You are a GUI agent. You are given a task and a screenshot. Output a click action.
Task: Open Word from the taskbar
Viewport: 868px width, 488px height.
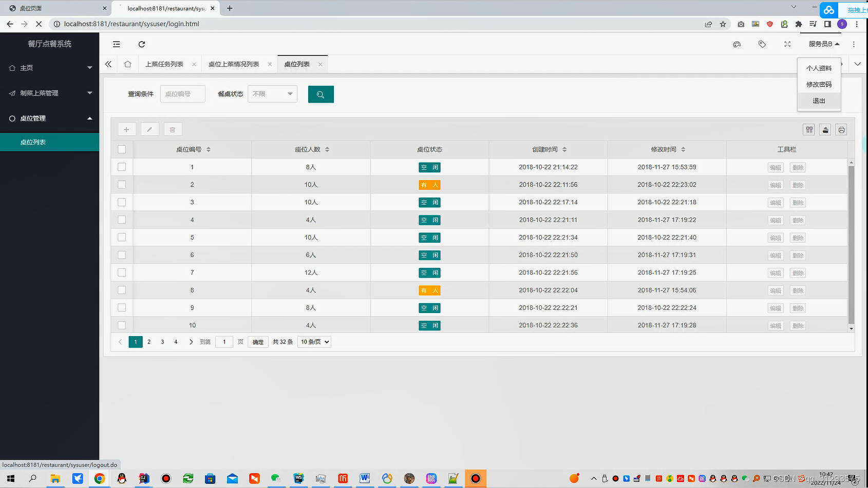click(365, 479)
